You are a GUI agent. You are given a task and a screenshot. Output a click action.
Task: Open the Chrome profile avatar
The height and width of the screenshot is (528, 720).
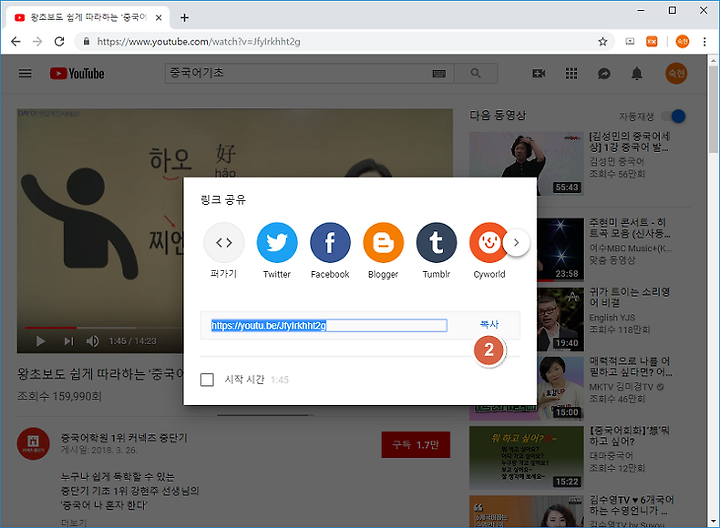tap(682, 42)
